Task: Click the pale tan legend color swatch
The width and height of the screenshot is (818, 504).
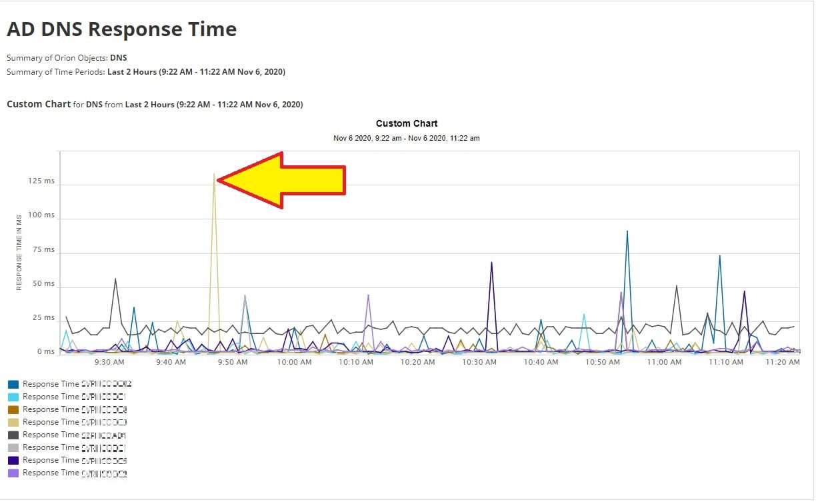Action: tap(13, 423)
